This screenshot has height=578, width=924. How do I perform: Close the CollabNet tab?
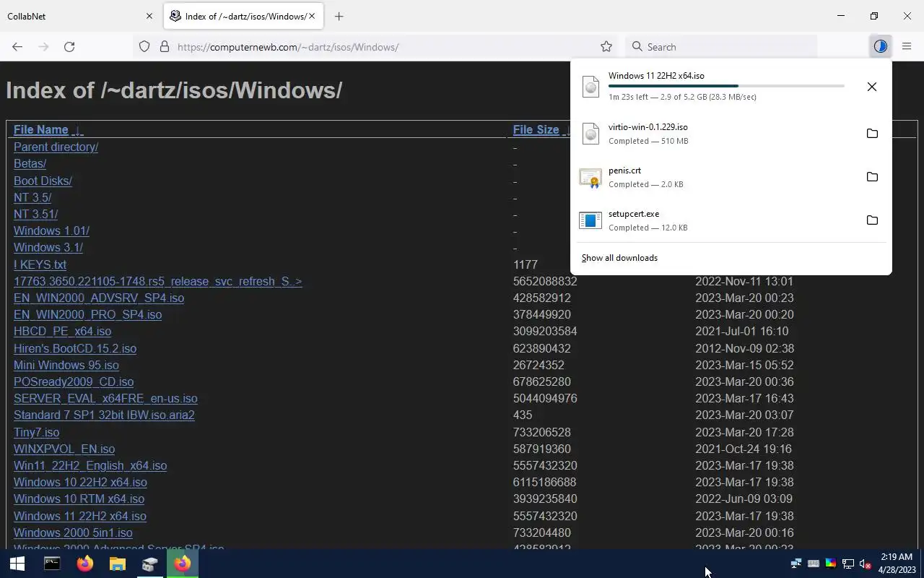(x=149, y=16)
